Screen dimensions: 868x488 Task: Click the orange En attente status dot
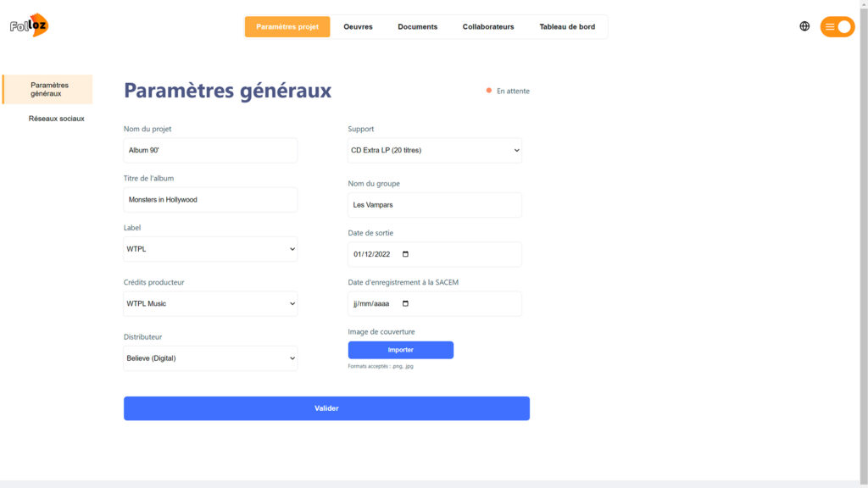pos(489,91)
